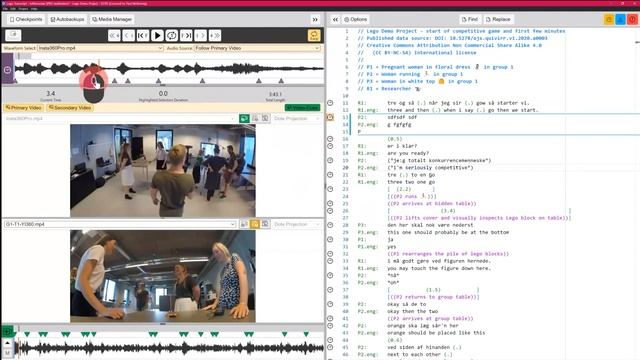640x360 pixels.
Task: Click the green Video Cues button
Action: click(302, 108)
